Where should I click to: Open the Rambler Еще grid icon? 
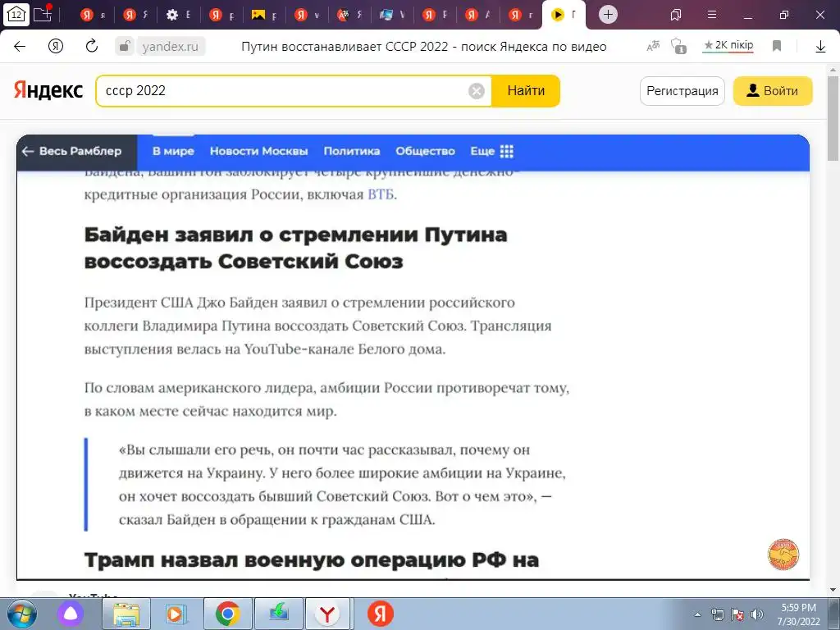point(506,152)
